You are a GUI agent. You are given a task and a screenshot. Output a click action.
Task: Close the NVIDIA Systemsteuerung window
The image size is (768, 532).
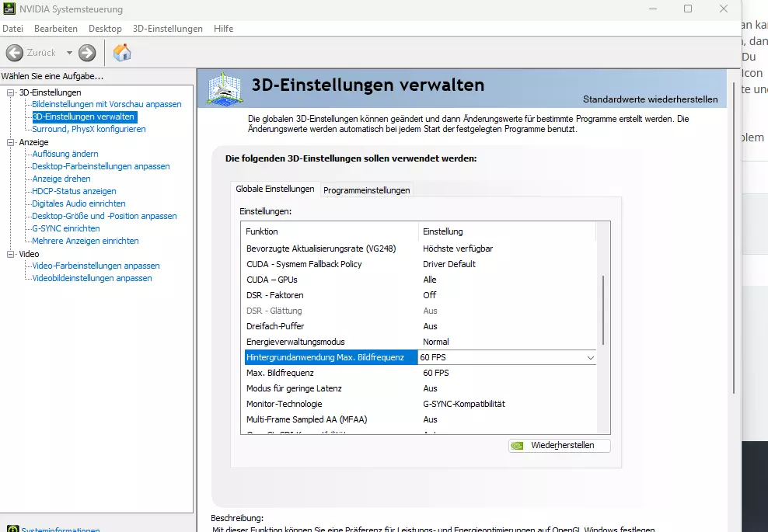tap(724, 9)
